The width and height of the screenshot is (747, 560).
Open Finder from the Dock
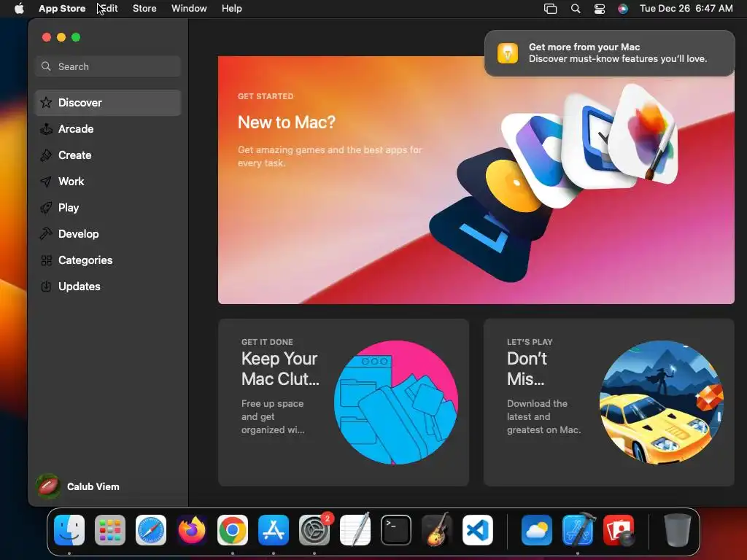(69, 530)
